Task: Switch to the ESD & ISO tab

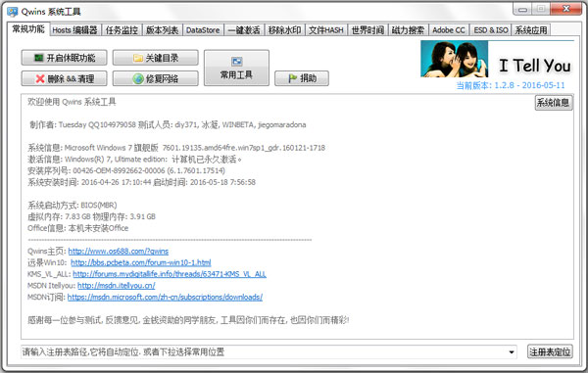Action: [x=491, y=30]
